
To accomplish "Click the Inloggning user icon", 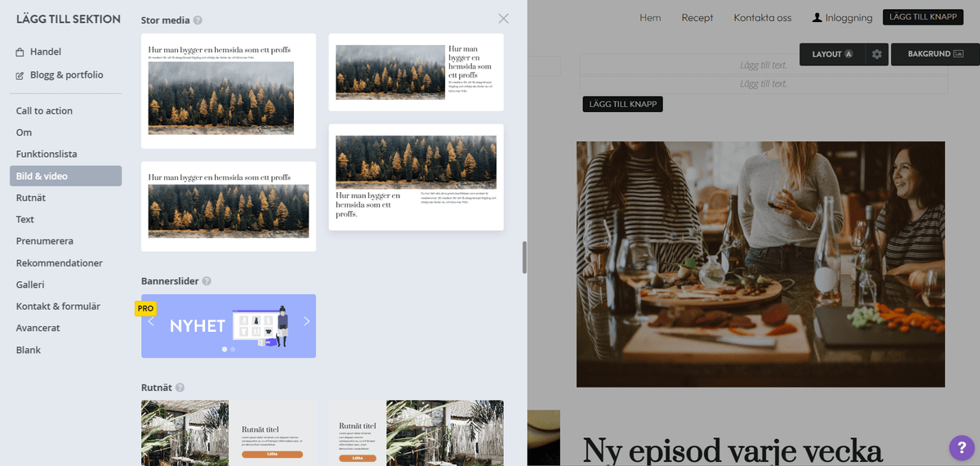I will [817, 17].
